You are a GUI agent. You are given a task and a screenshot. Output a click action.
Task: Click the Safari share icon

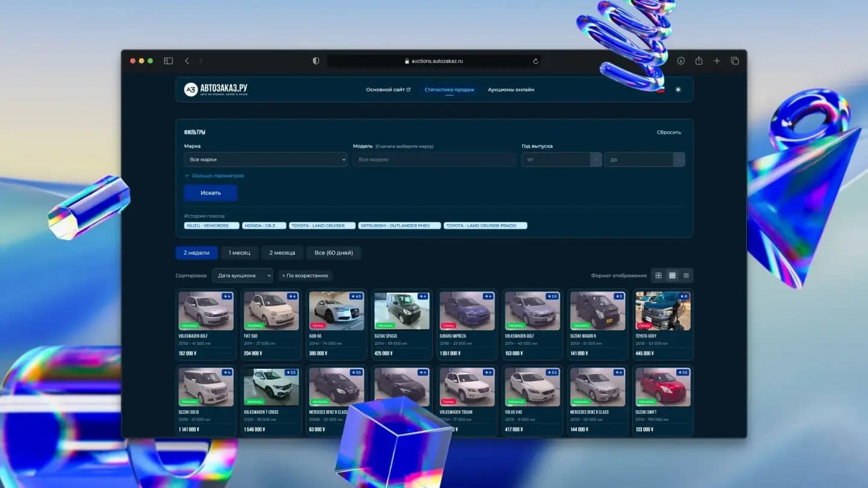pos(699,61)
